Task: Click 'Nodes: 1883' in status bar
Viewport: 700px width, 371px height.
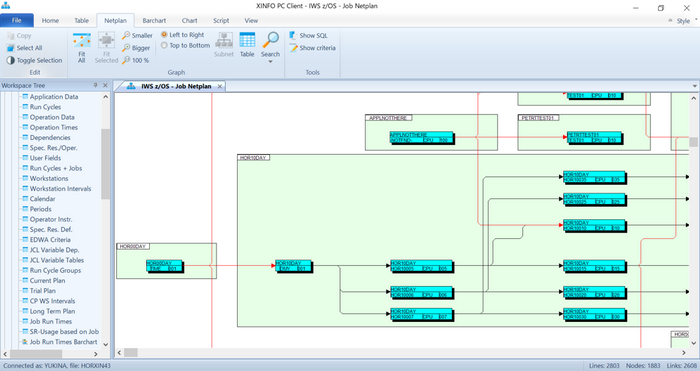Action: click(x=643, y=366)
